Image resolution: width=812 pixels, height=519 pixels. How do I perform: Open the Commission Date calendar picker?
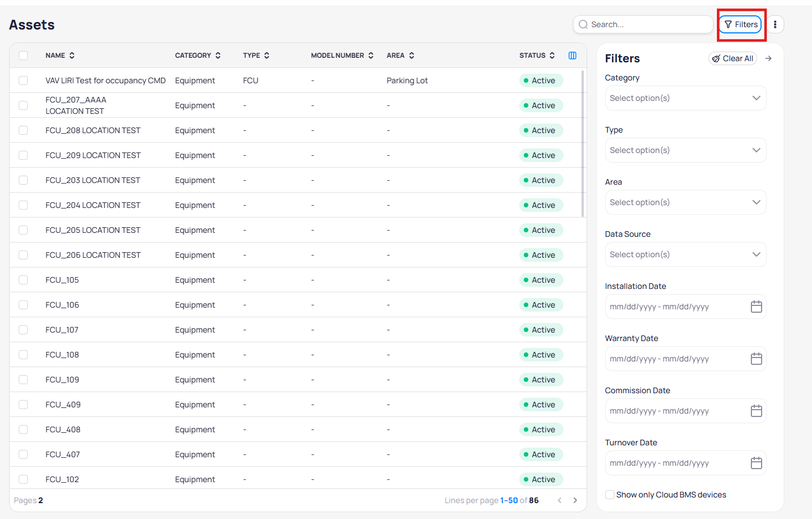[756, 411]
